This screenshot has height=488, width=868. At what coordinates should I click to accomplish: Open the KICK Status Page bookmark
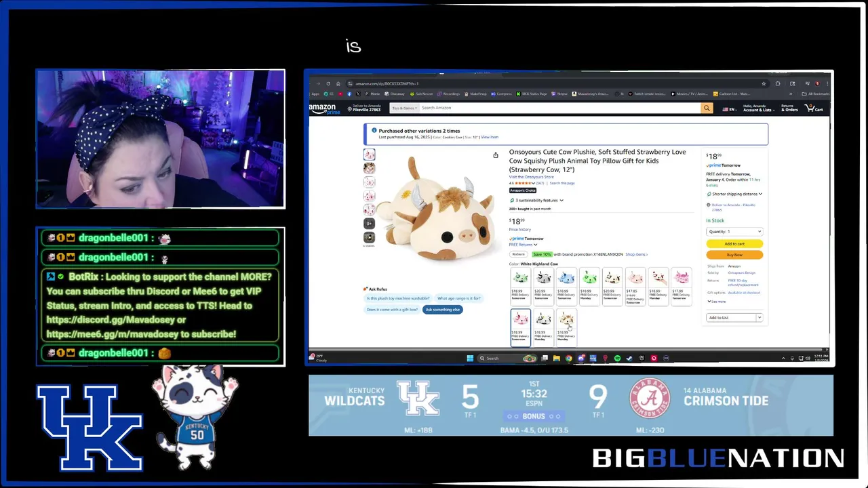tap(532, 94)
